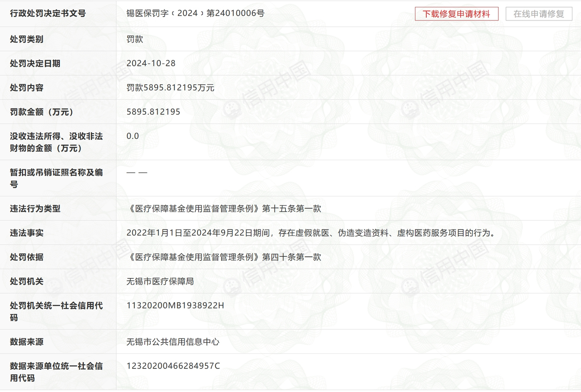Click the 处罚依据 text 第四十条第一款
This screenshot has width=581, height=392.
point(291,257)
